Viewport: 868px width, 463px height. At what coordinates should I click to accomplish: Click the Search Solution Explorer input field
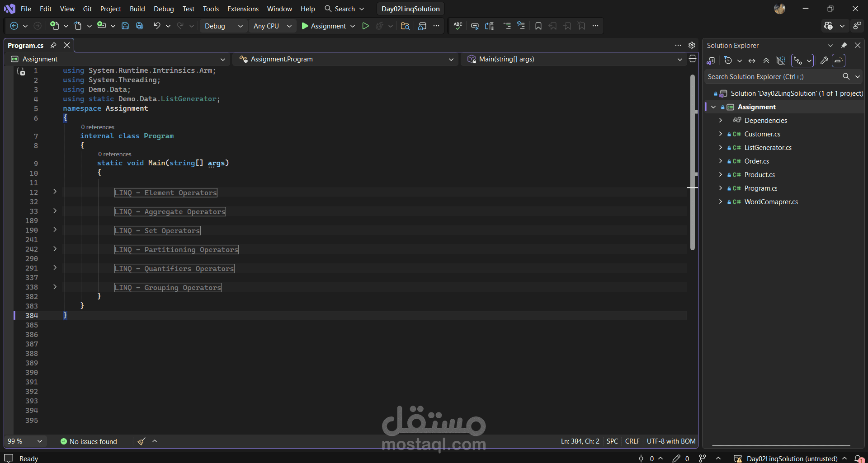tap(774, 77)
